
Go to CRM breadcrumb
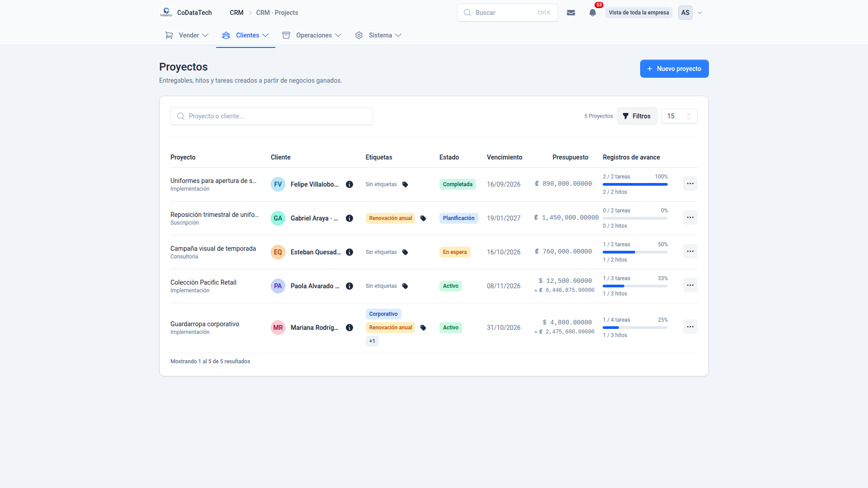(x=236, y=13)
